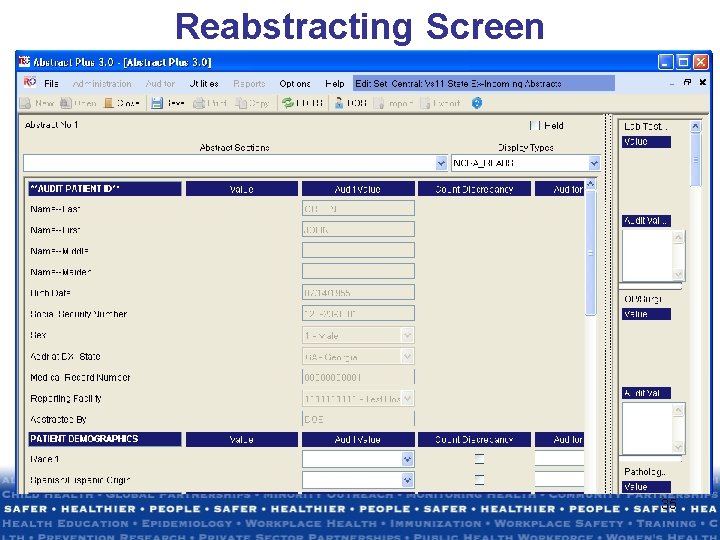Click the Name--Maiden audit value field
The image size is (720, 540).
(x=358, y=271)
